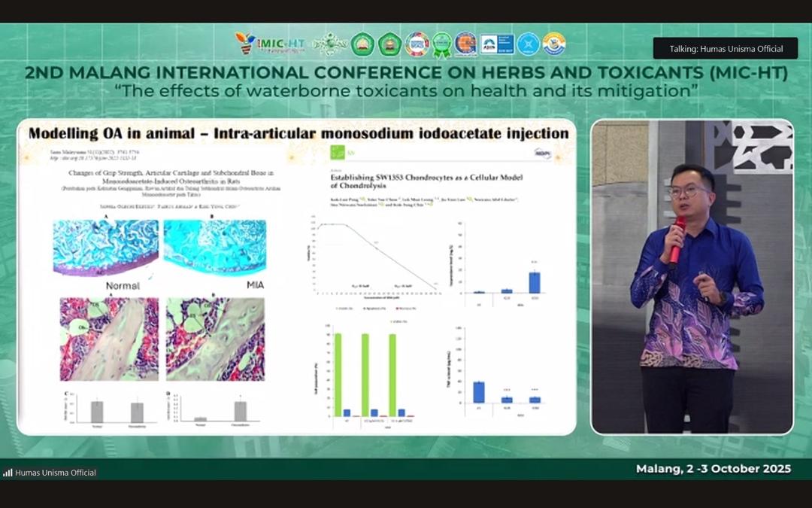This screenshot has height=508, width=812.
Task: Click the MDPI publisher logo on the slide
Action: point(544,154)
